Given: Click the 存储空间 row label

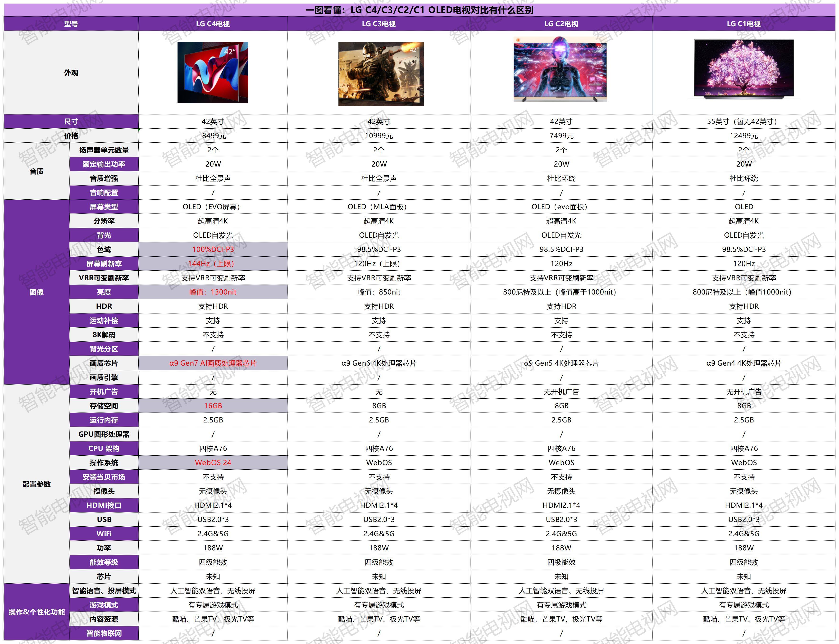Looking at the screenshot, I should 104,406.
